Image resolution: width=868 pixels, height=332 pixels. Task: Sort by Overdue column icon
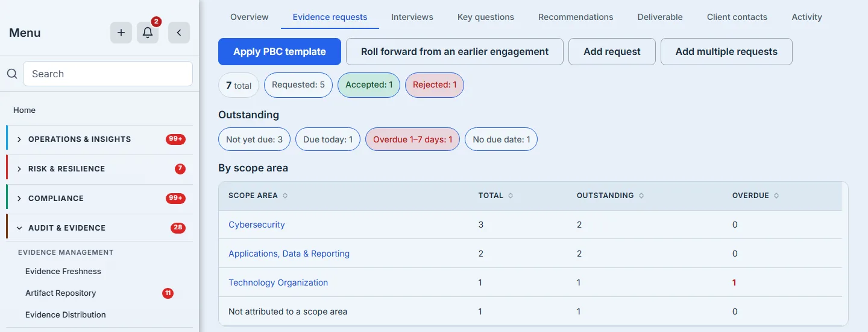point(776,196)
